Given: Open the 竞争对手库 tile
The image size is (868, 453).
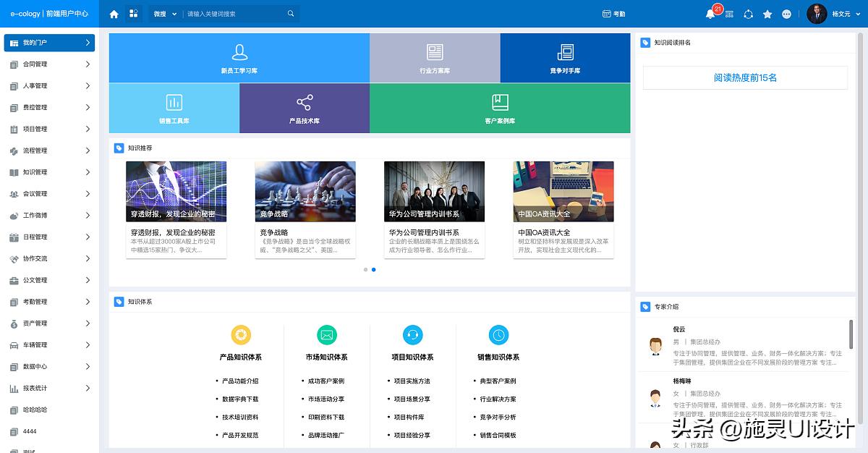Looking at the screenshot, I should (565, 58).
